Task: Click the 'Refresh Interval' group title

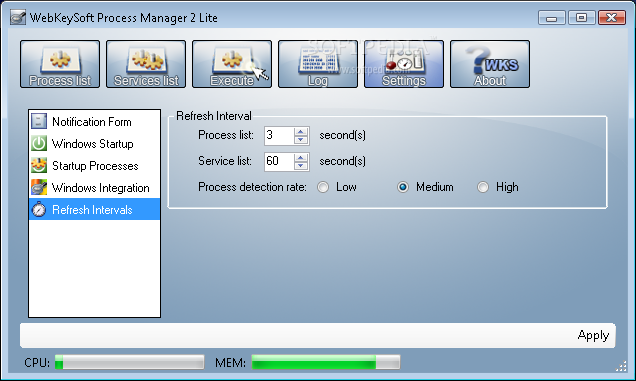Action: 214,116
